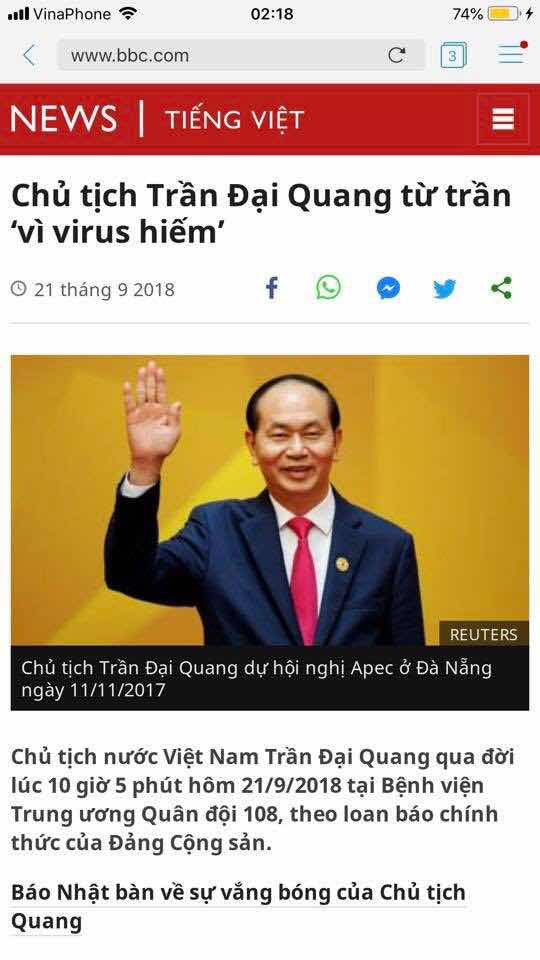540x960 pixels.
Task: Reload the page with the refresh icon
Action: click(397, 55)
